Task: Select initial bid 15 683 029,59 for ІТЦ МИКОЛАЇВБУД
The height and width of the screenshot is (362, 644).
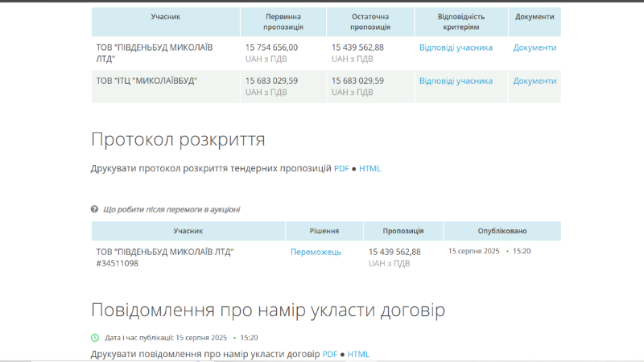Action: [x=271, y=81]
